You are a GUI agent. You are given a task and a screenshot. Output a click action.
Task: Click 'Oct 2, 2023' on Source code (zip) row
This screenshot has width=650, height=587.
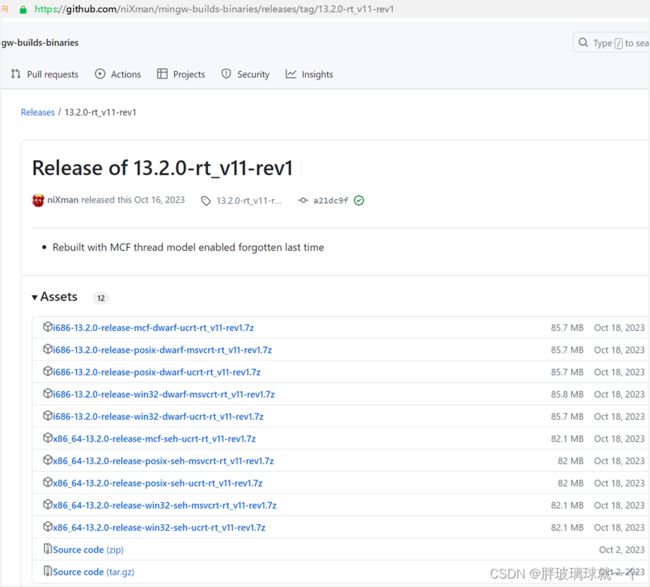point(621,550)
